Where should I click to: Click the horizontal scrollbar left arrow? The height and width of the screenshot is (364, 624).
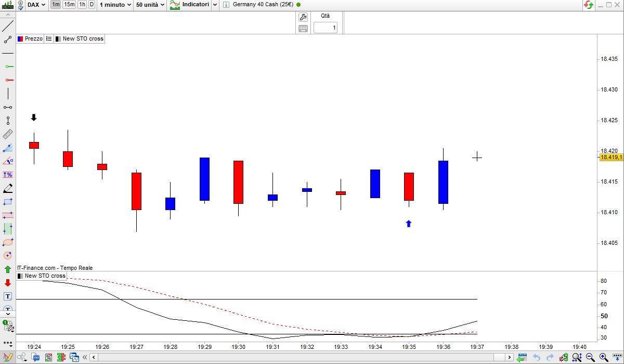(x=94, y=357)
